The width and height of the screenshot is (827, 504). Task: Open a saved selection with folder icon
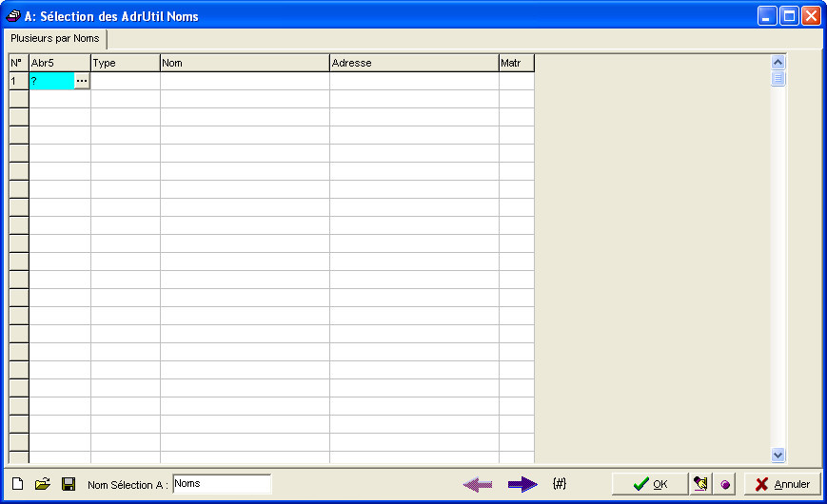(42, 483)
